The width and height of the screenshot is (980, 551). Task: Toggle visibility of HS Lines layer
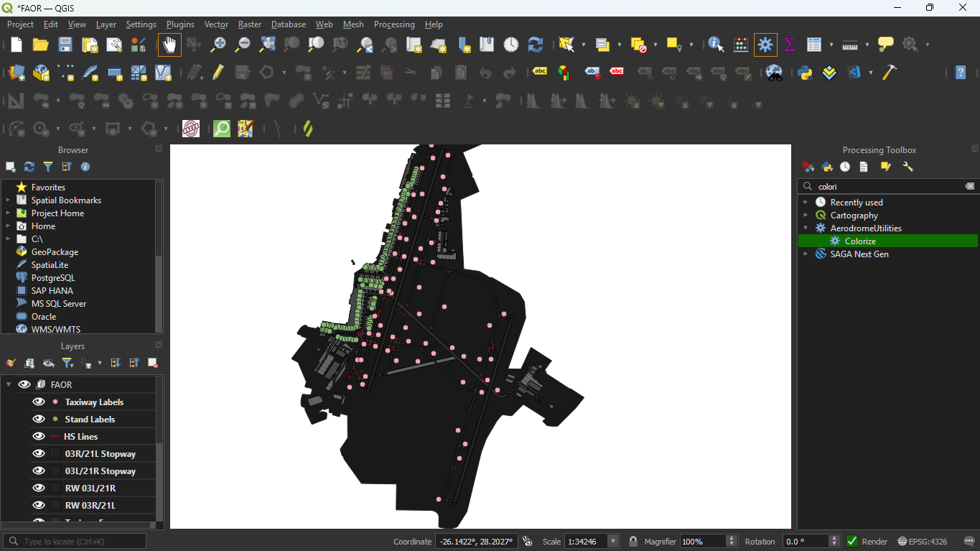tap(39, 437)
